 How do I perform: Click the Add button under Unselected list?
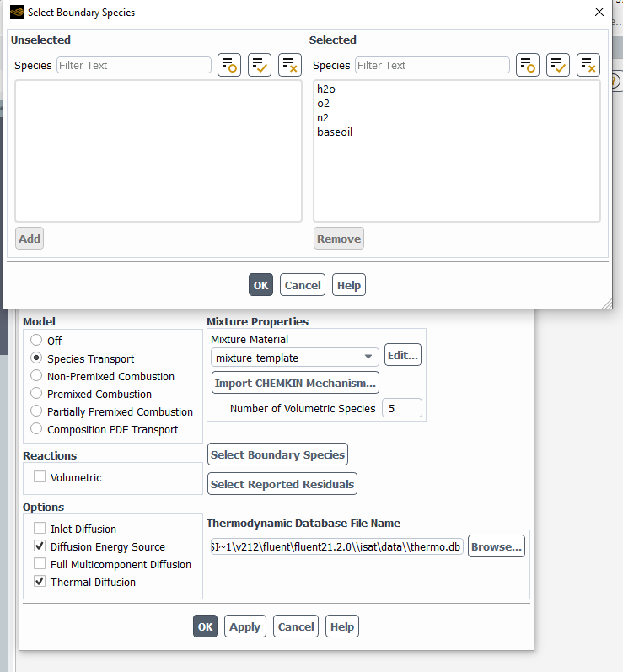(x=30, y=239)
